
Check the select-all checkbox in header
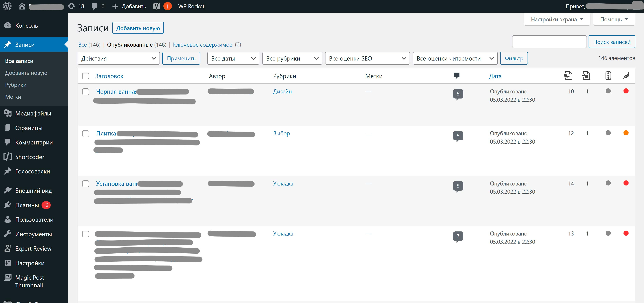click(x=85, y=76)
